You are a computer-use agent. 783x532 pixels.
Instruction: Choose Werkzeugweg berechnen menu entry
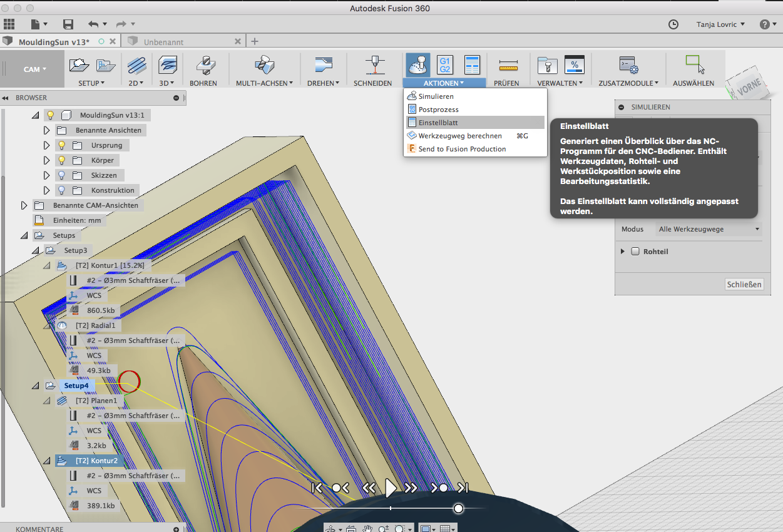pyautogui.click(x=474, y=136)
